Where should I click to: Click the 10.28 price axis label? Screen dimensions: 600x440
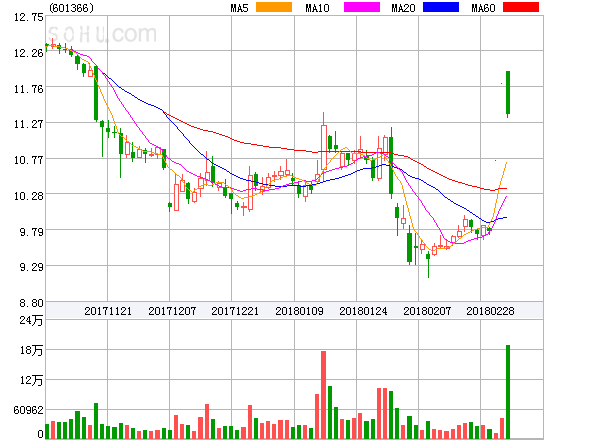[29, 196]
